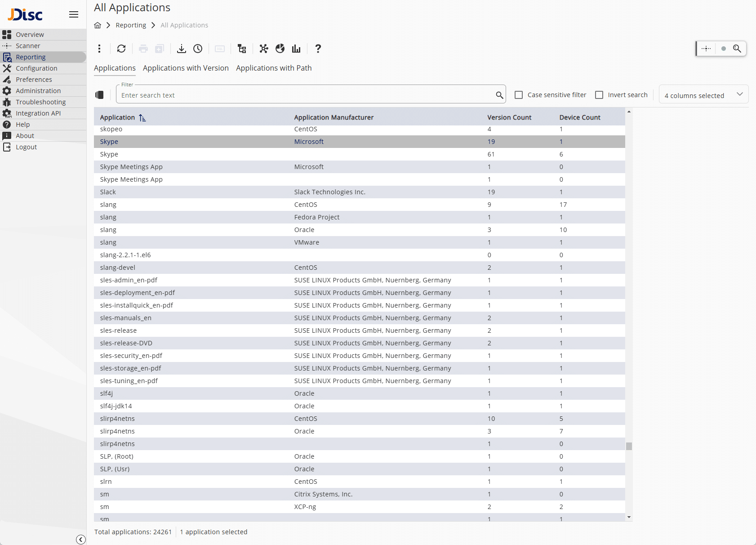This screenshot has width=756, height=545.
Task: Open the three-dot more options menu
Action: pyautogui.click(x=99, y=49)
